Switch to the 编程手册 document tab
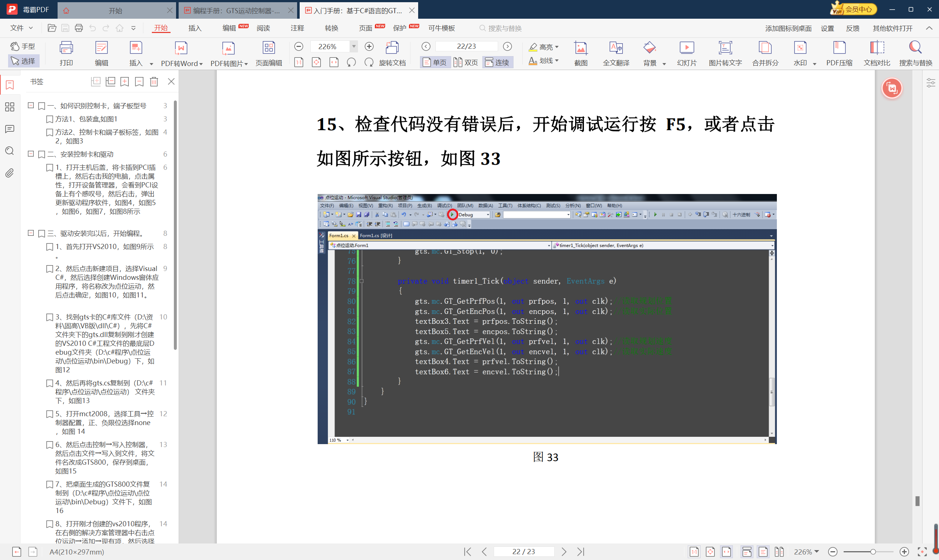The width and height of the screenshot is (939, 560). pos(236,11)
